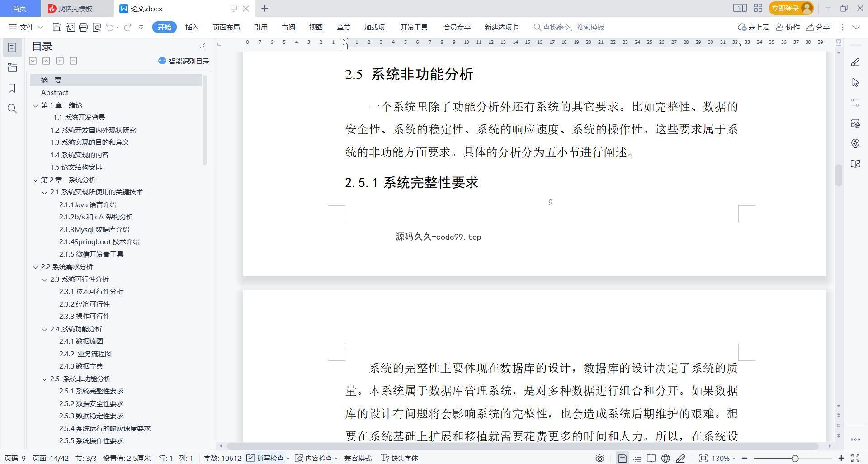Select Abstract in outline
This screenshot has width=868, height=464.
click(55, 93)
